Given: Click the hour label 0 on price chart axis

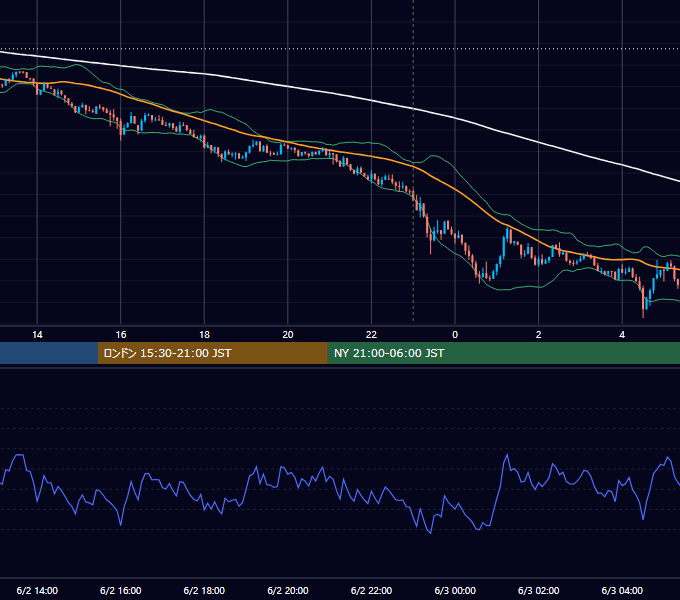Looking at the screenshot, I should 455,335.
